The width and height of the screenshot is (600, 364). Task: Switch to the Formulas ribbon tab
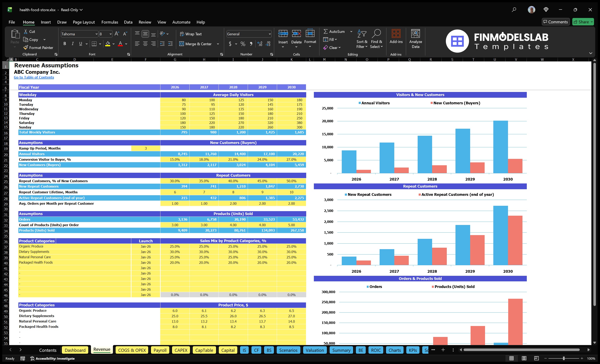[x=110, y=22]
